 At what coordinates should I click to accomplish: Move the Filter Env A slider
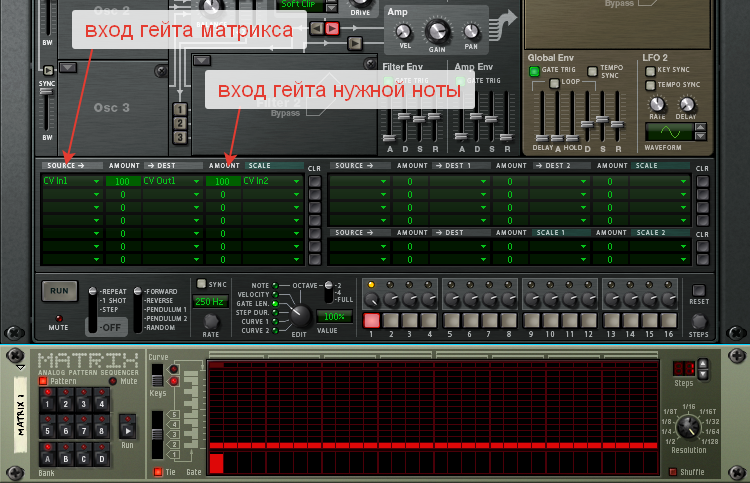[389, 138]
